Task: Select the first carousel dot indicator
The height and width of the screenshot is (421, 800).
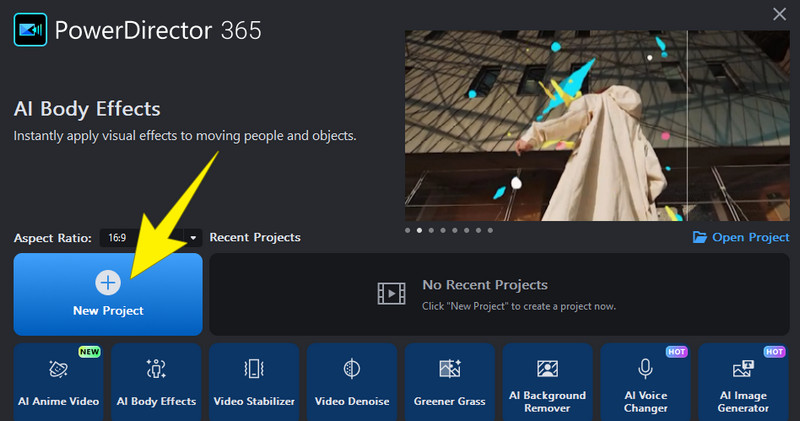Action: (x=407, y=230)
